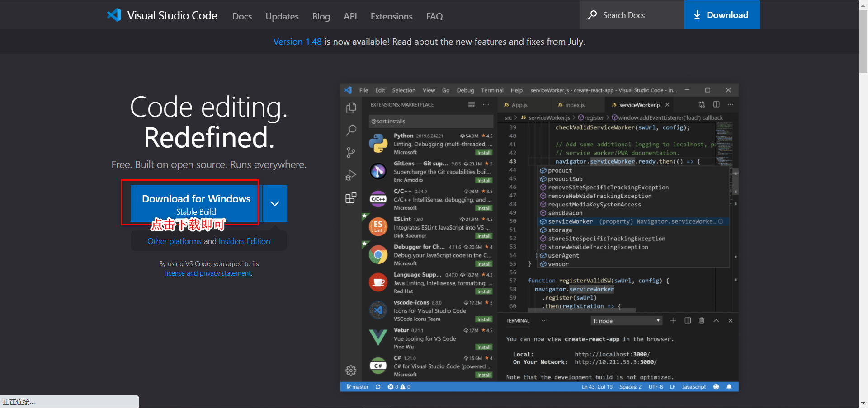Click the @sort:installs extension search box
The height and width of the screenshot is (408, 868).
coord(431,121)
